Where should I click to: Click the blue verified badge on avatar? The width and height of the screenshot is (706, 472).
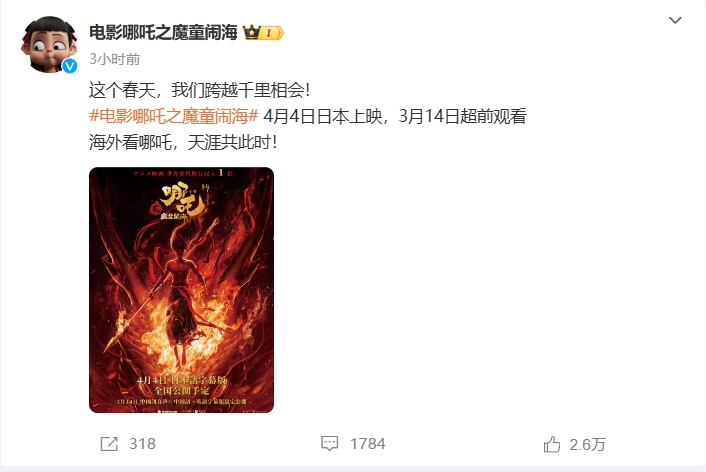click(x=69, y=66)
